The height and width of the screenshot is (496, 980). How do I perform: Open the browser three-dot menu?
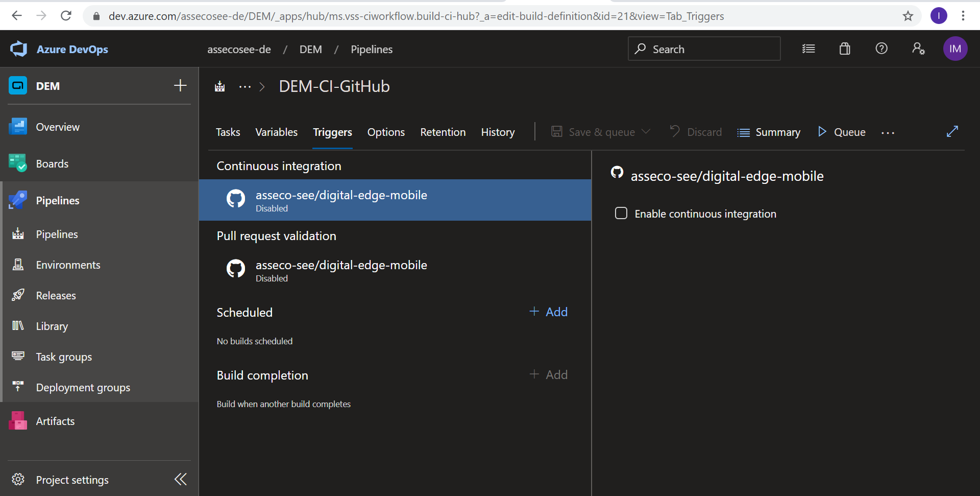tap(963, 16)
